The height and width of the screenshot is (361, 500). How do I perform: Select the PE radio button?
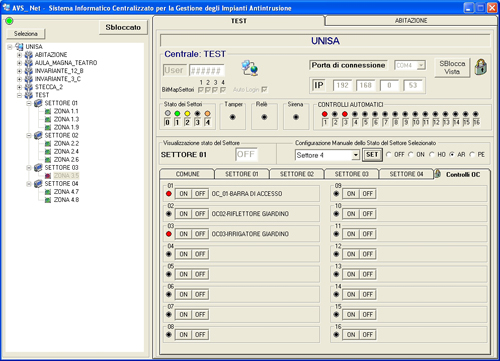[472, 155]
